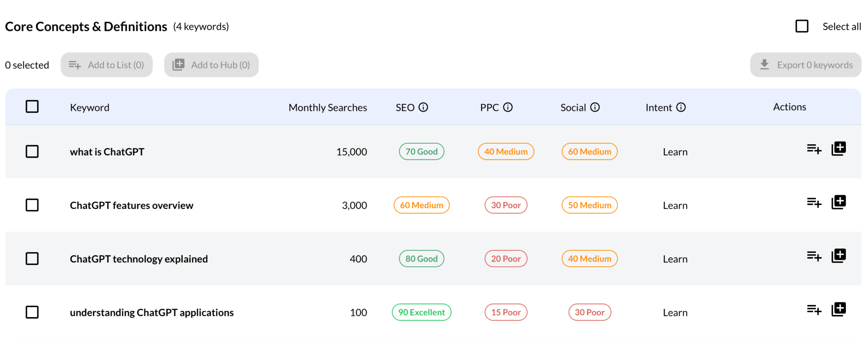Select the 'what is ChatGPT' row checkbox
The width and height of the screenshot is (868, 355).
point(32,152)
